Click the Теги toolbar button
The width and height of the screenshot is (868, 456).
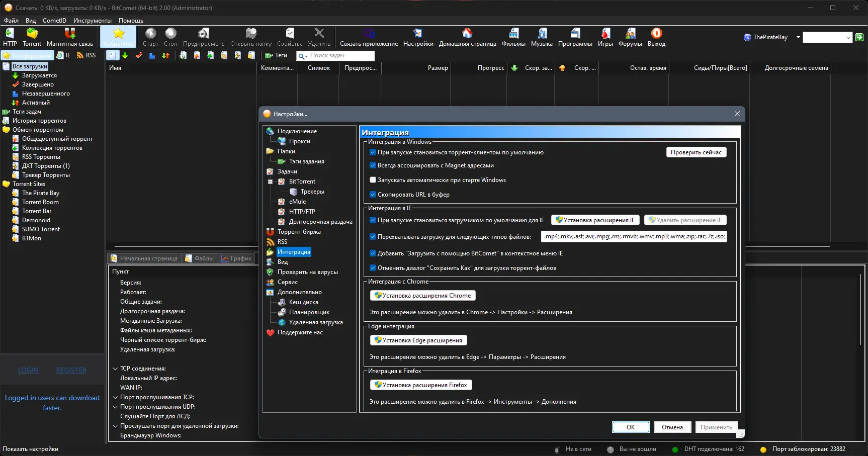pyautogui.click(x=276, y=55)
